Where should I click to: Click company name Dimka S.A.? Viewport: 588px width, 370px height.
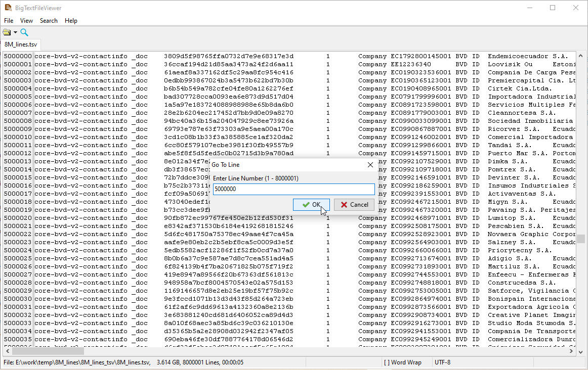pos(508,161)
